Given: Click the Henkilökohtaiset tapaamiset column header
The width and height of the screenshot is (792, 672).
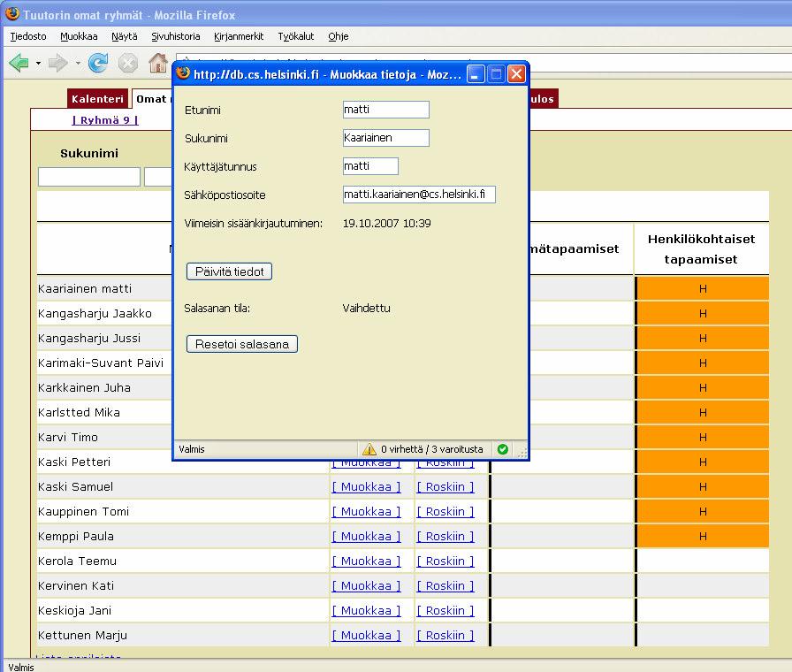Looking at the screenshot, I should tap(701, 249).
